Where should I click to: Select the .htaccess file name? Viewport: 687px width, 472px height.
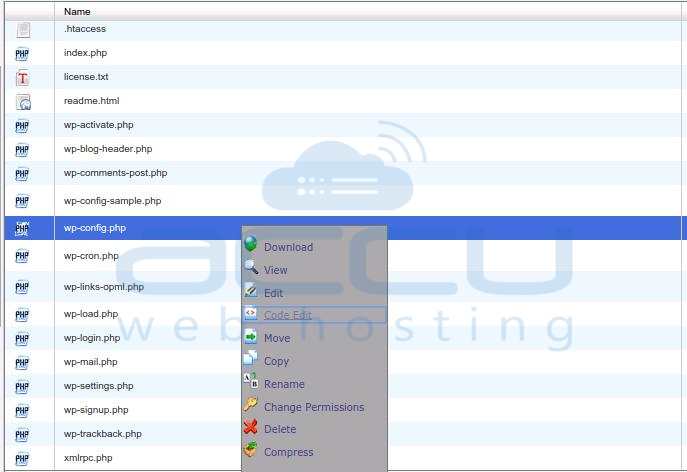85,29
